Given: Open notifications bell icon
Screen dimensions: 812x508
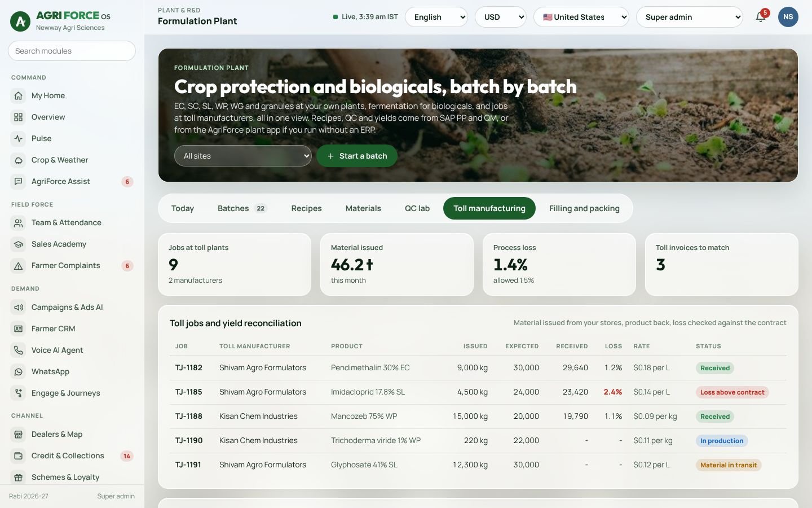Looking at the screenshot, I should (x=761, y=17).
